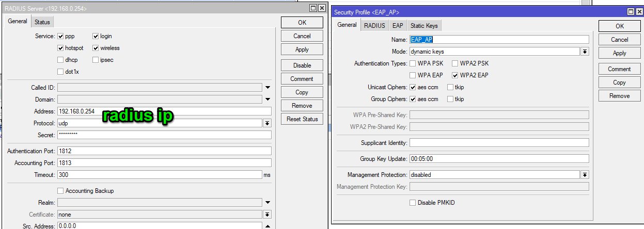
Task: Collapse the Src. Address field arrow
Action: [268, 226]
